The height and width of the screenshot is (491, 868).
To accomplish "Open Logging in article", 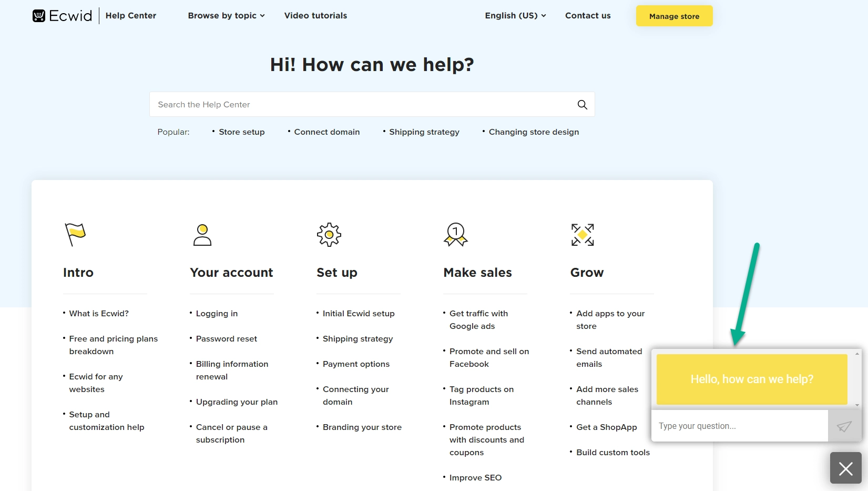I will tap(217, 314).
